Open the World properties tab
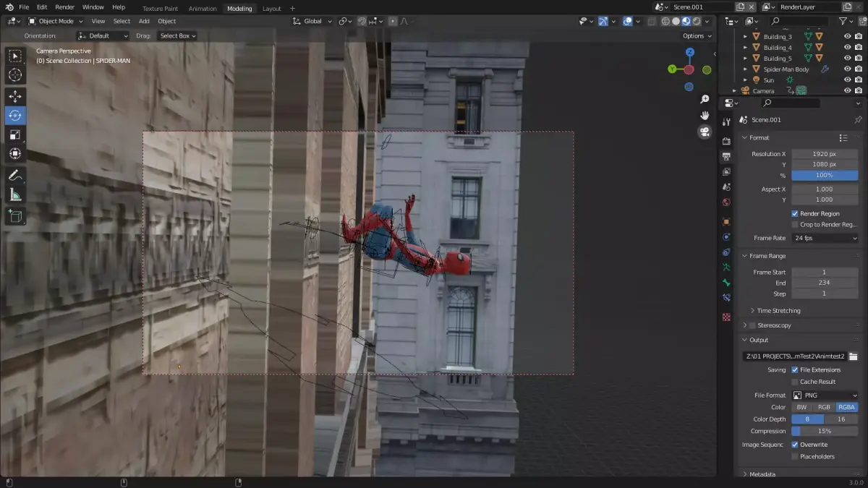 (726, 202)
